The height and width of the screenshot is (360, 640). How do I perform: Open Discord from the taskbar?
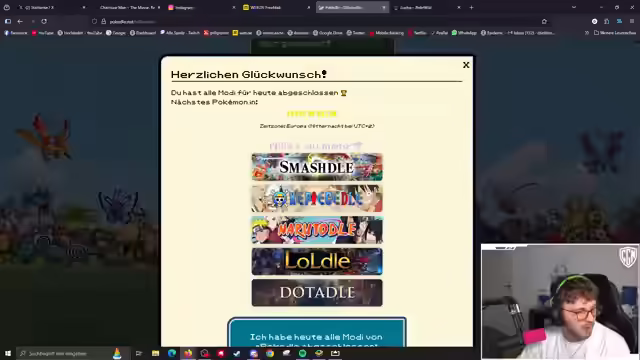[253, 353]
